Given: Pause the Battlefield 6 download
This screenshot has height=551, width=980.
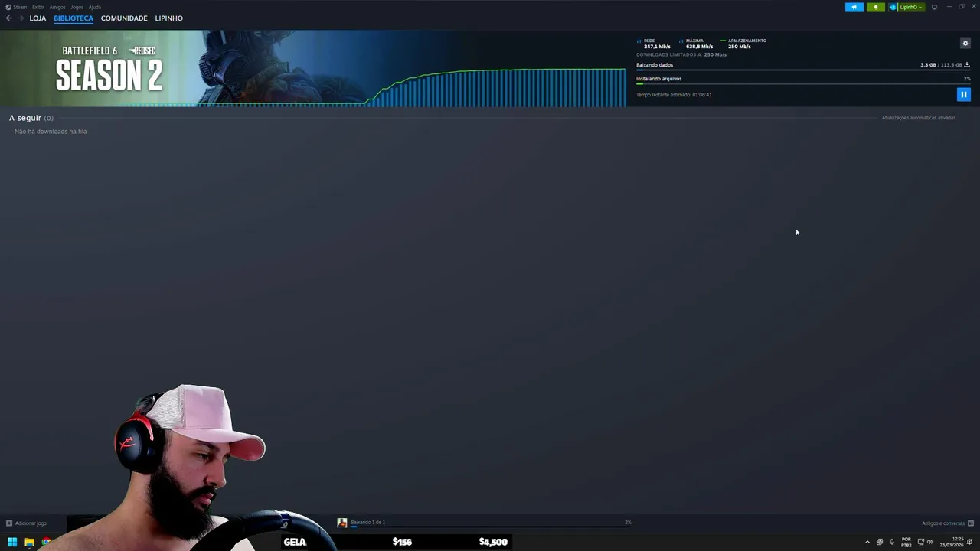Looking at the screenshot, I should pyautogui.click(x=963, y=94).
